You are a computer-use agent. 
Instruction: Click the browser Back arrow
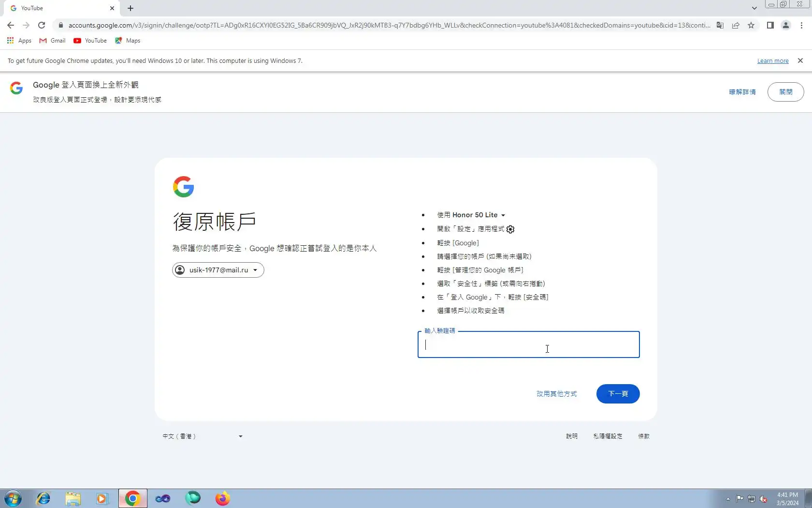click(11, 25)
